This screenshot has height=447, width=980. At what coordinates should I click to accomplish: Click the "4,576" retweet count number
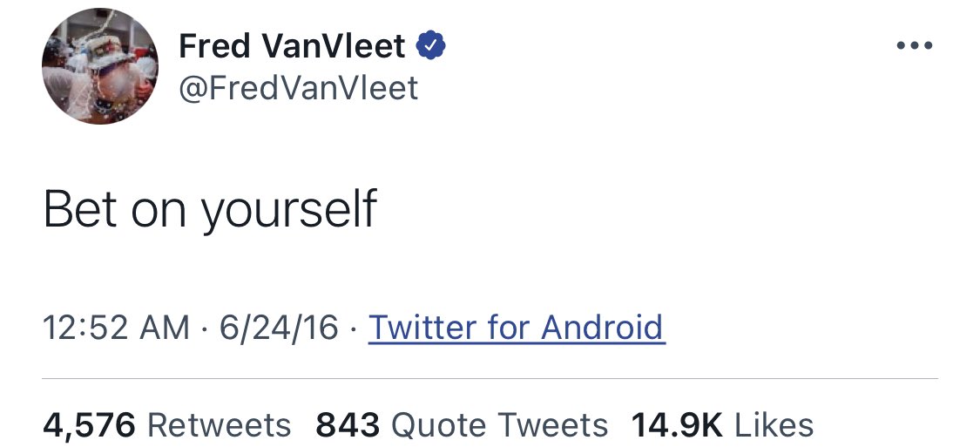89,424
